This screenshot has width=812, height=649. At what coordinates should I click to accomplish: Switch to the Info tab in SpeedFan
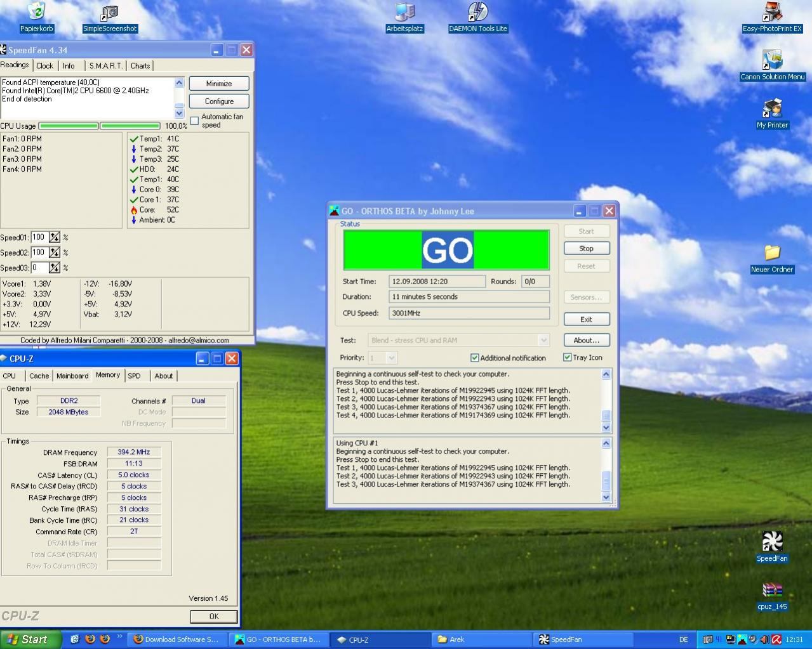(x=69, y=66)
